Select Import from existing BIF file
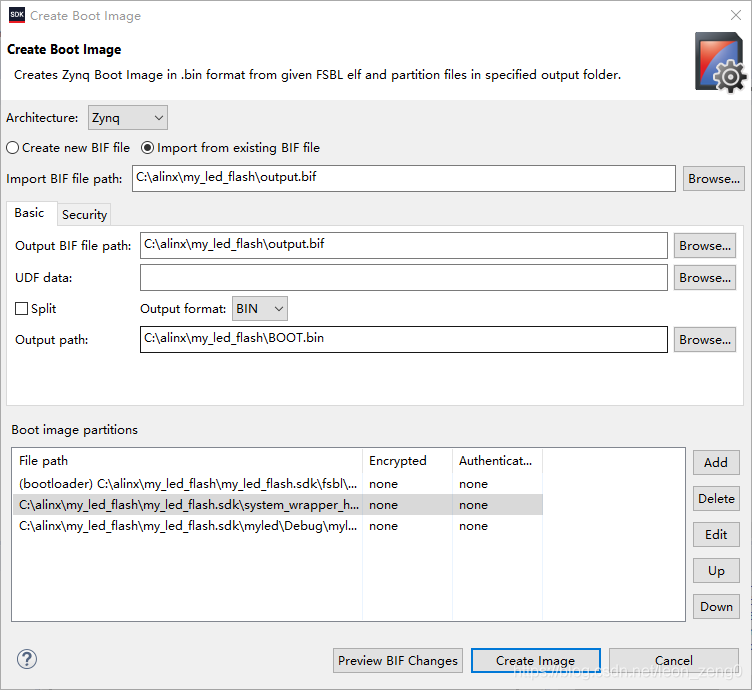Screen dimensions: 752x690 [x=148, y=147]
